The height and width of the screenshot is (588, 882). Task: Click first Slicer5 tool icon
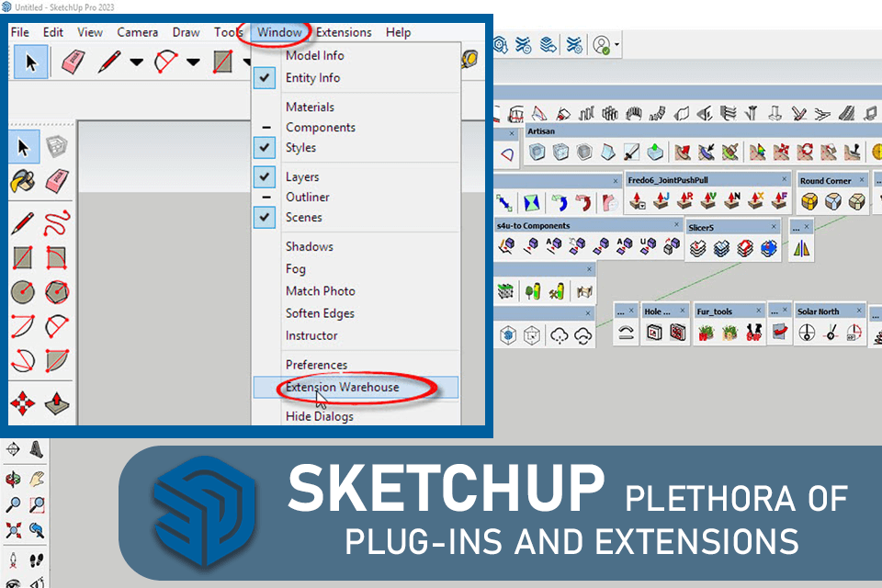click(697, 247)
